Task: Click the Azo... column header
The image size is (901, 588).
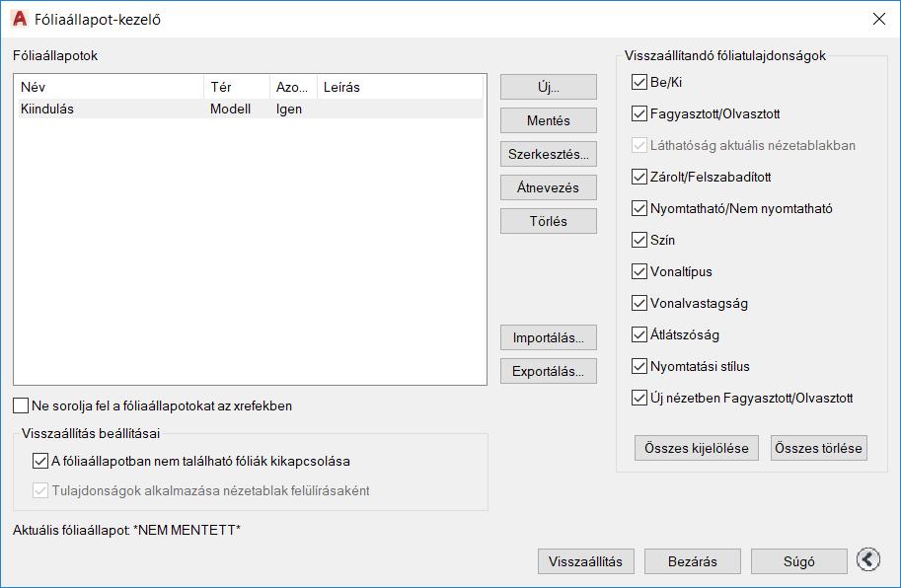Action: point(293,87)
